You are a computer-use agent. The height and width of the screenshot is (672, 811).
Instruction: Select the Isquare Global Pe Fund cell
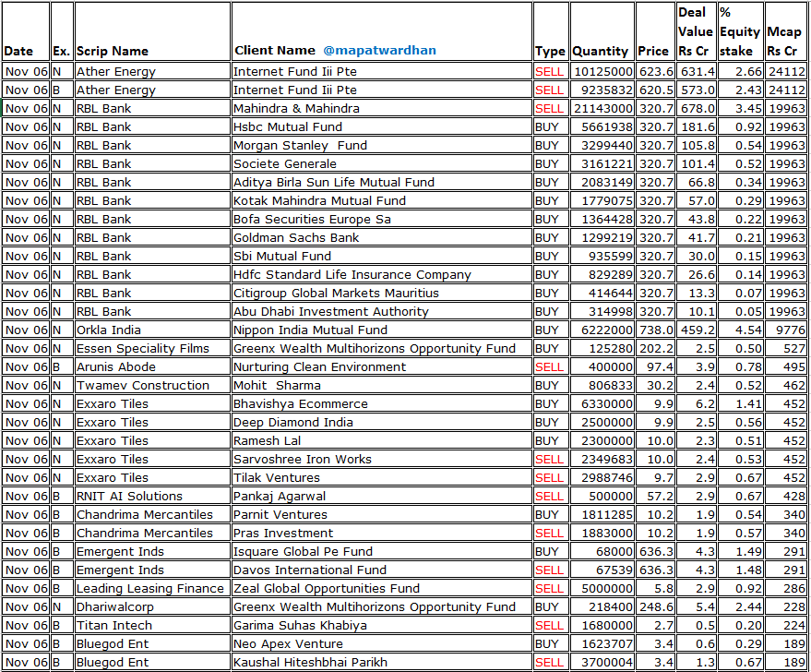[382, 552]
